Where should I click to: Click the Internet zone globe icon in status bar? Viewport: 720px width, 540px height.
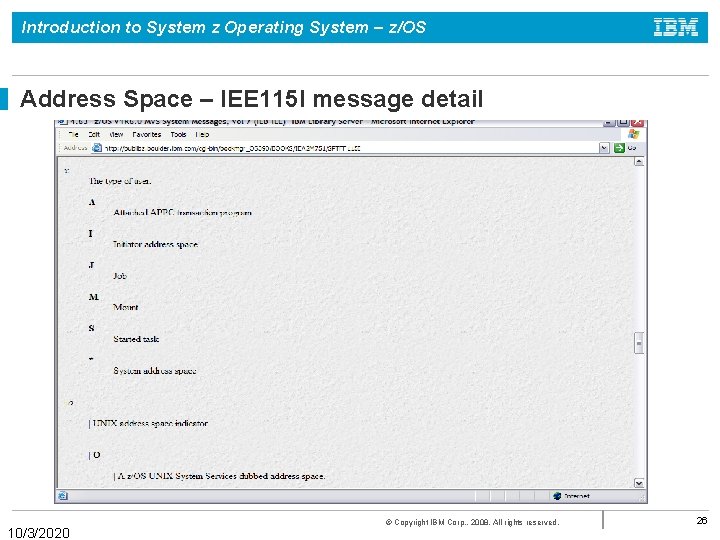[x=557, y=496]
